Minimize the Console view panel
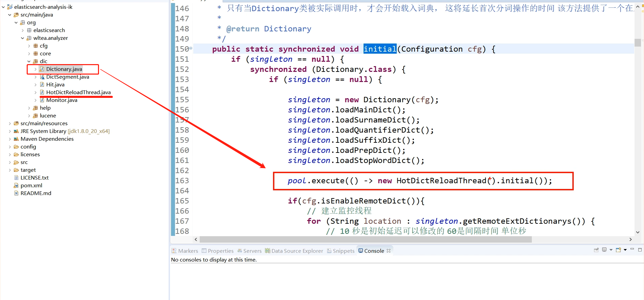This screenshot has width=644, height=300. point(632,249)
